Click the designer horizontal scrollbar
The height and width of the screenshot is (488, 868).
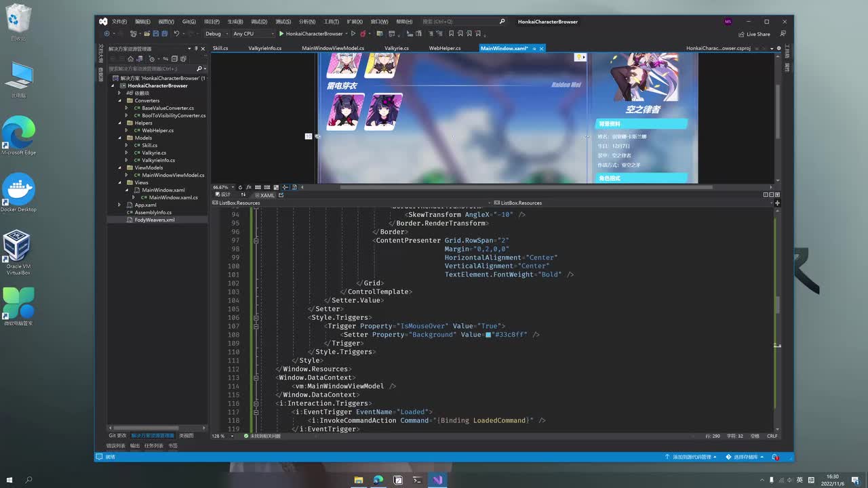(x=526, y=187)
